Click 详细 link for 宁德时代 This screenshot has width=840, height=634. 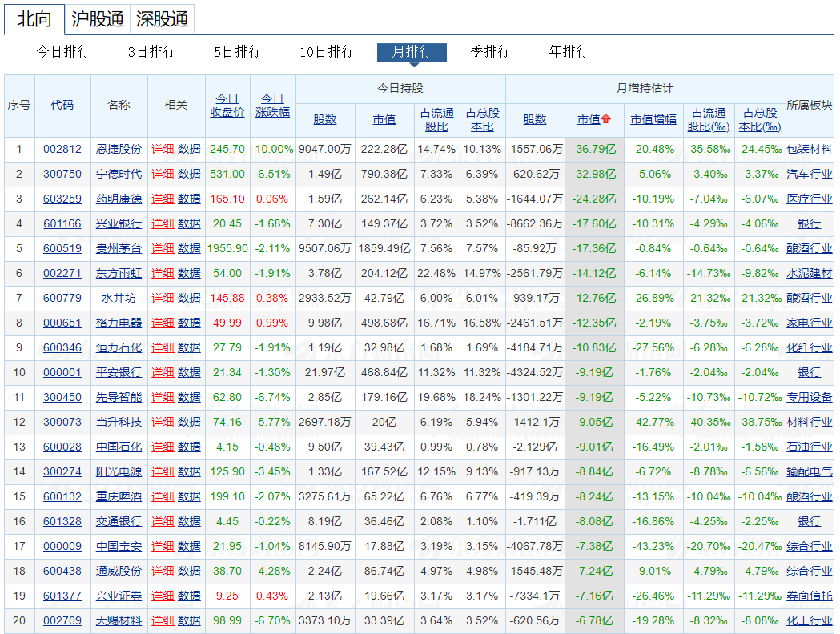click(163, 174)
